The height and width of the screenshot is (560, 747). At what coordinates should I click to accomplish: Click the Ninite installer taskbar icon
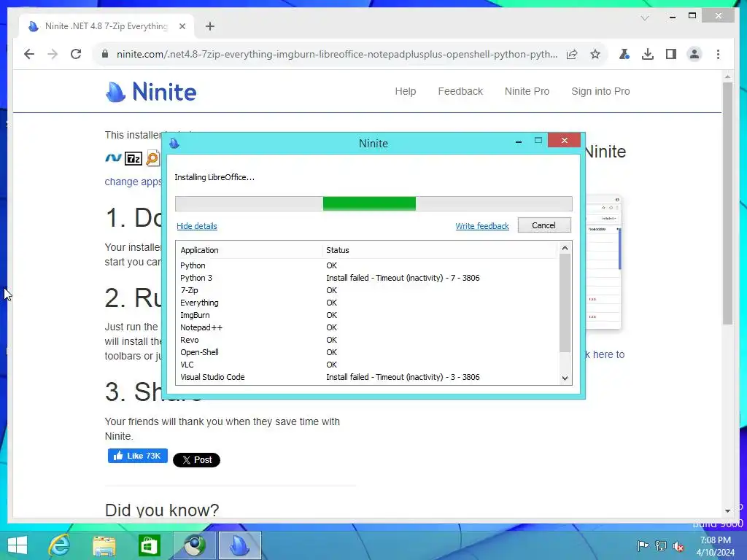click(239, 545)
